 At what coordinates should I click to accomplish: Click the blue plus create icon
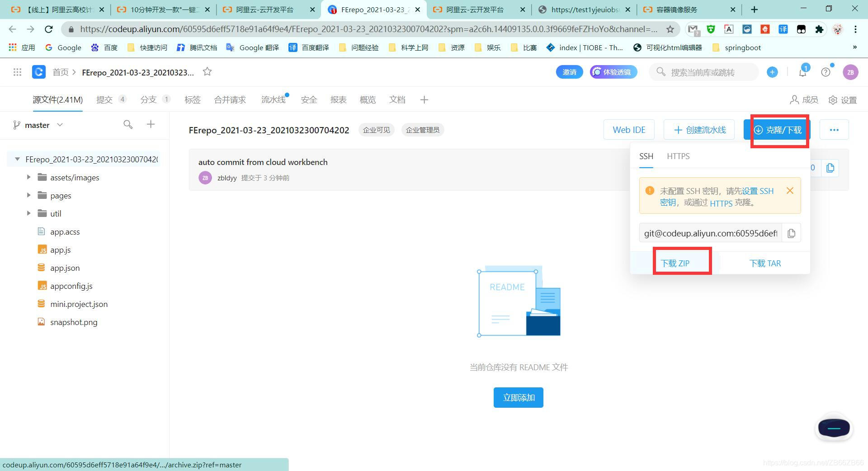(x=772, y=72)
